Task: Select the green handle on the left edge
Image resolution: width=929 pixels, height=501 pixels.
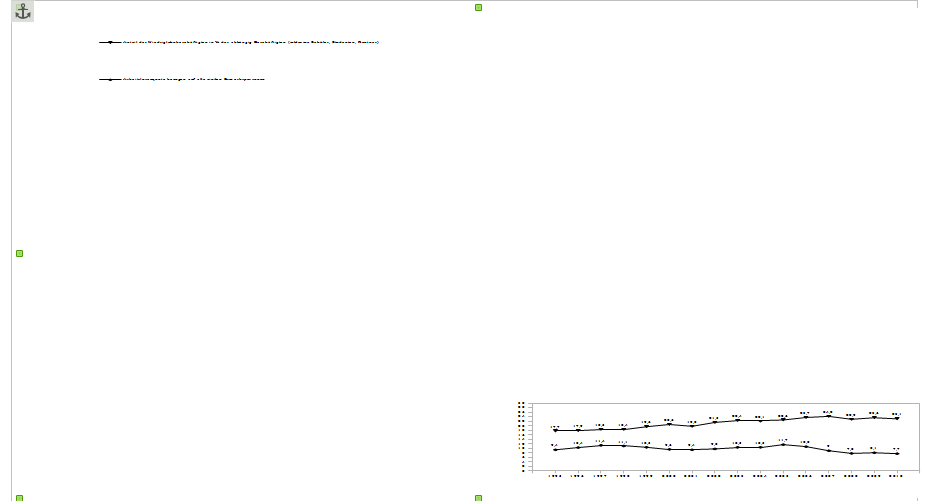Action: [x=19, y=254]
